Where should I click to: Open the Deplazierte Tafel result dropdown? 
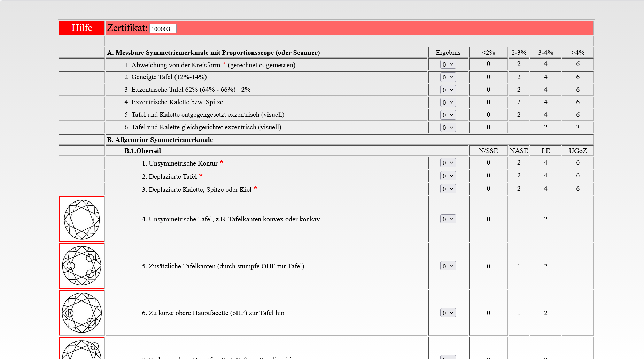click(448, 176)
